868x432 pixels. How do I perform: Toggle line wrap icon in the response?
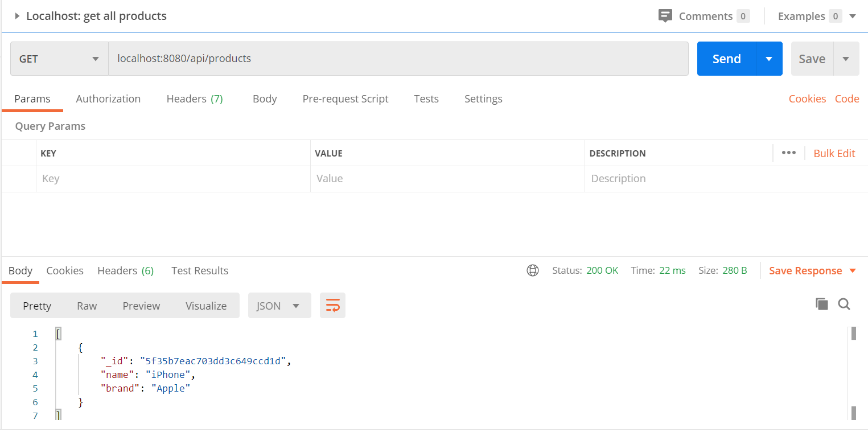332,306
